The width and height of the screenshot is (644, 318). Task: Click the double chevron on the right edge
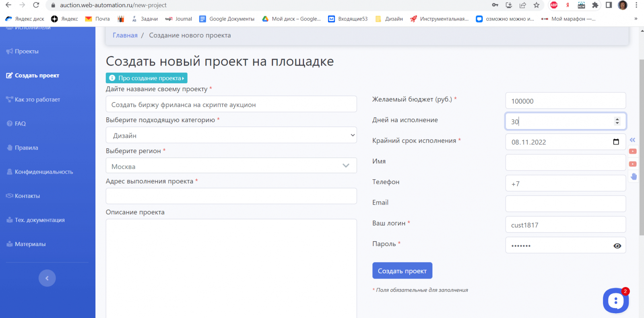coord(632,140)
